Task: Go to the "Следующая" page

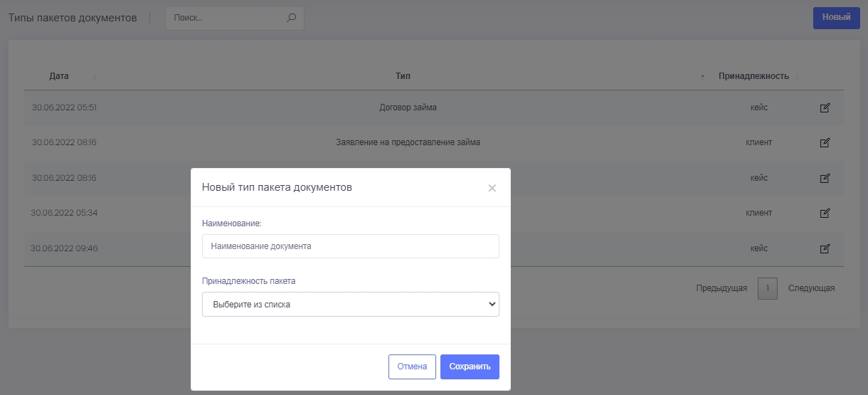Action: (x=811, y=288)
